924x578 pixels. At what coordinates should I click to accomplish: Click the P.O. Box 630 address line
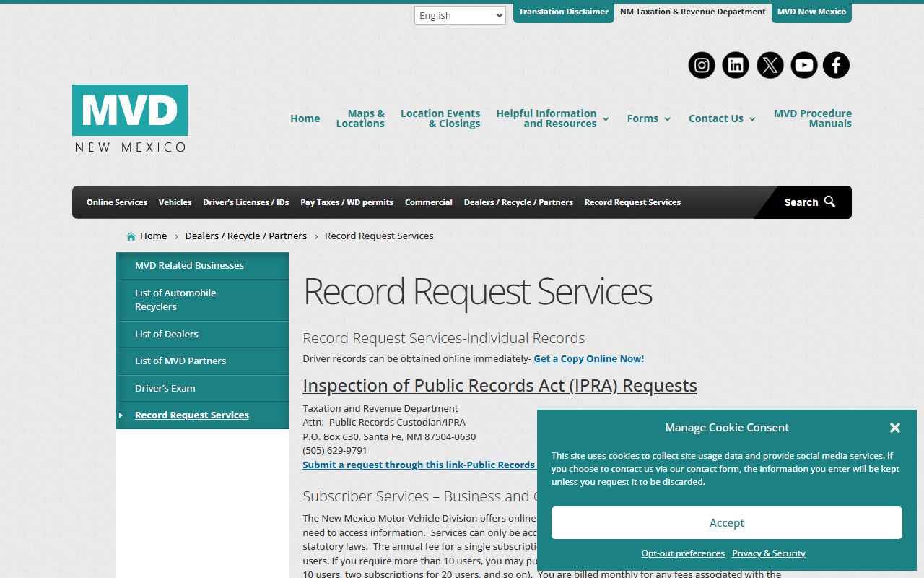[x=390, y=437]
